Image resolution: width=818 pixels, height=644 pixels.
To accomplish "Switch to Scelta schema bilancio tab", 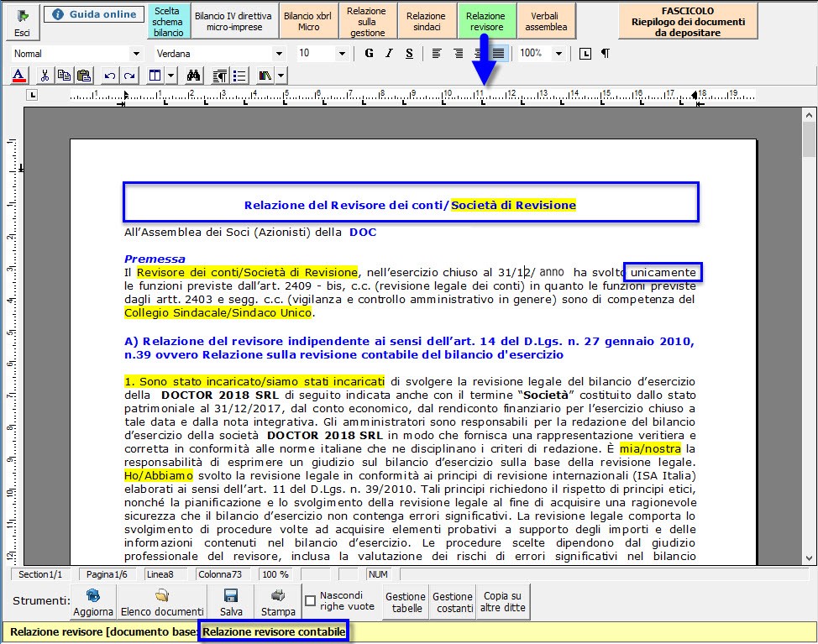I will click(x=168, y=21).
